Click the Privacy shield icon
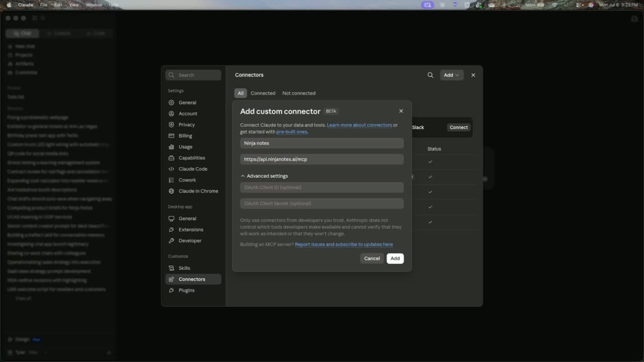Image resolution: width=644 pixels, height=362 pixels. click(172, 125)
